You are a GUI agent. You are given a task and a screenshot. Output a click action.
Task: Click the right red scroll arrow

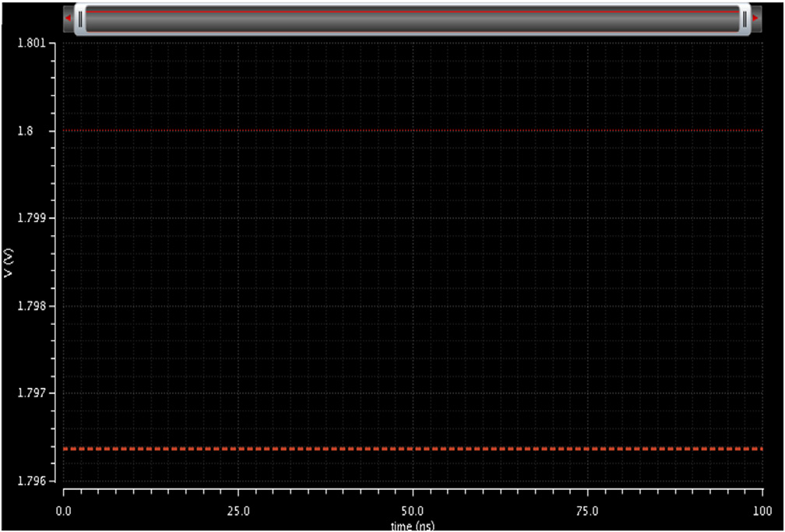point(755,17)
